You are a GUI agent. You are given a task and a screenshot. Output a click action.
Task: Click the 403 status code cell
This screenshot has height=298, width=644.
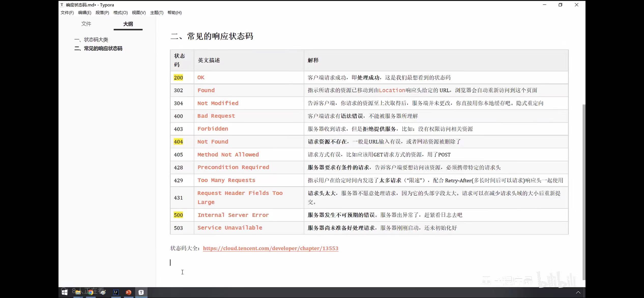[x=182, y=129]
